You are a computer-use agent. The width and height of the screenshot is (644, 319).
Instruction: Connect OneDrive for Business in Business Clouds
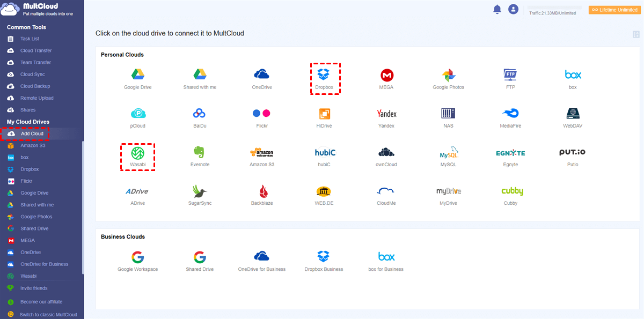[262, 261]
